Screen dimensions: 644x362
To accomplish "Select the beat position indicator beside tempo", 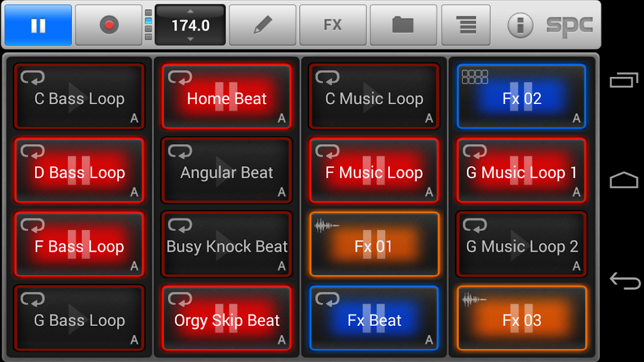I will 149,25.
